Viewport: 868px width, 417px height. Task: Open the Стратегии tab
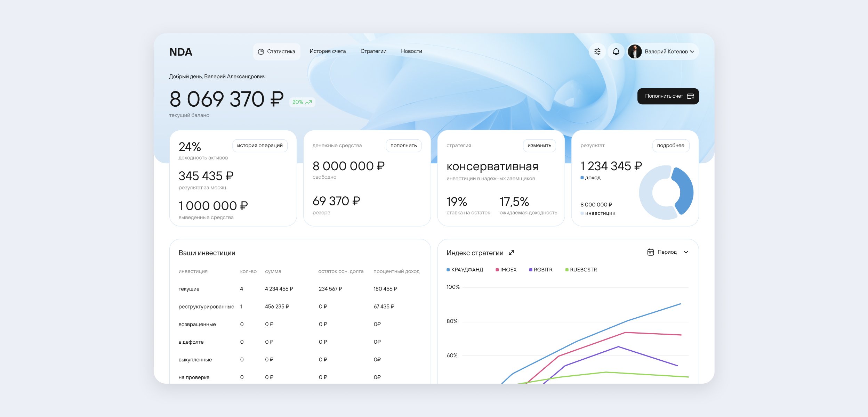373,51
